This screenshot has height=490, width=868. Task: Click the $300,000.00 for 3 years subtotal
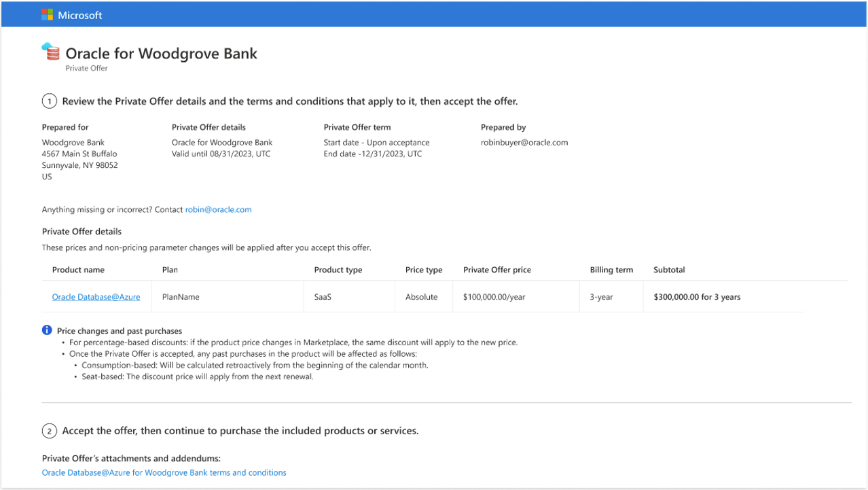[x=696, y=297]
